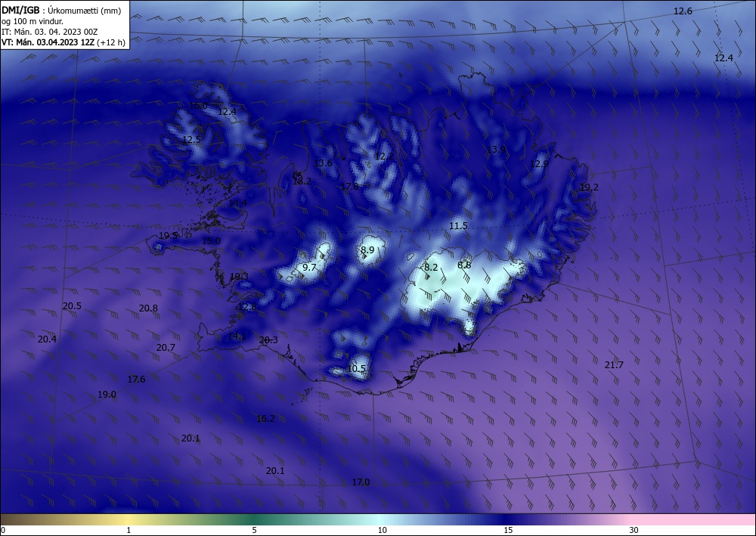
Task: Click the color scale label 0
Action: [x=3, y=530]
